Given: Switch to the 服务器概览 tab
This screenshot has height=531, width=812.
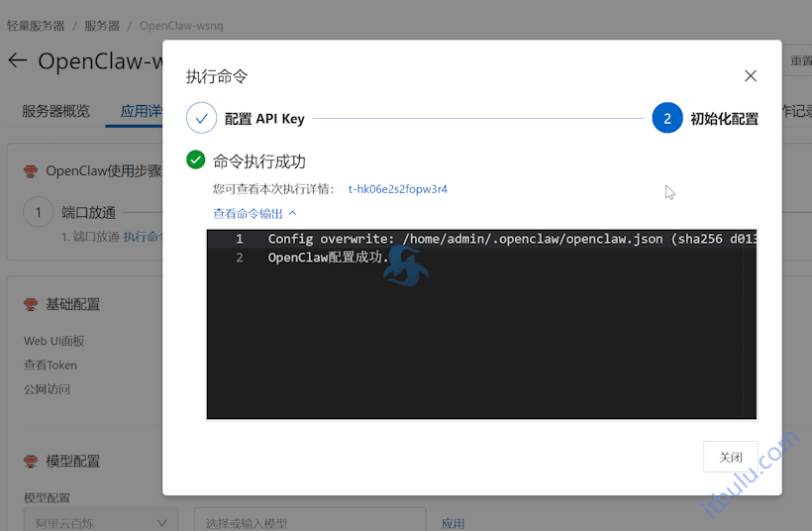Looking at the screenshot, I should click(x=55, y=111).
